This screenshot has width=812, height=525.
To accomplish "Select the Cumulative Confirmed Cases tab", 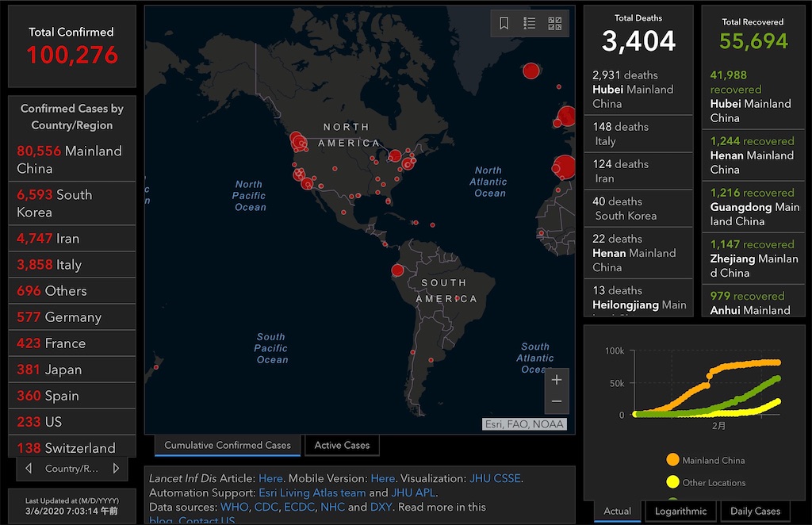I will [x=228, y=445].
